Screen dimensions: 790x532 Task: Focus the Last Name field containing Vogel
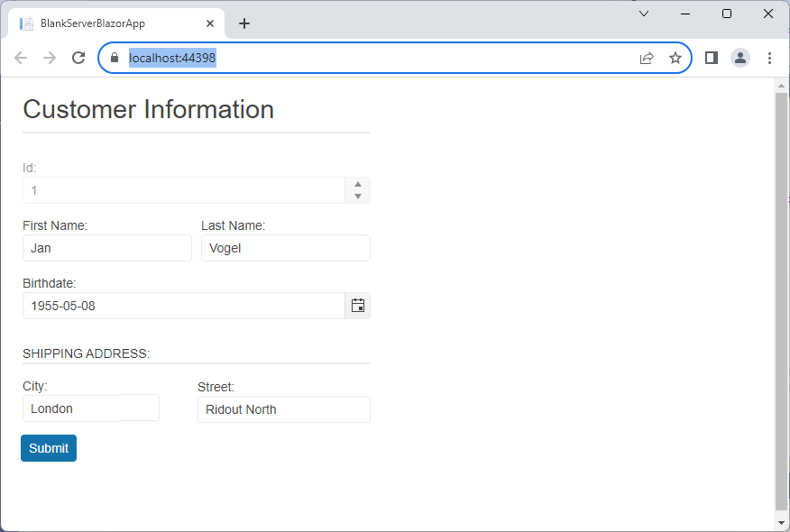286,248
